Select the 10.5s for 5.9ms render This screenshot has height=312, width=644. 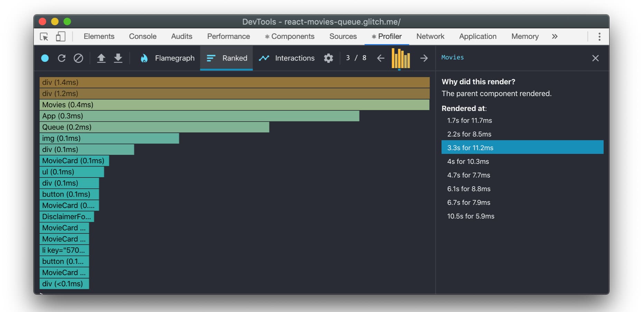coord(471,216)
